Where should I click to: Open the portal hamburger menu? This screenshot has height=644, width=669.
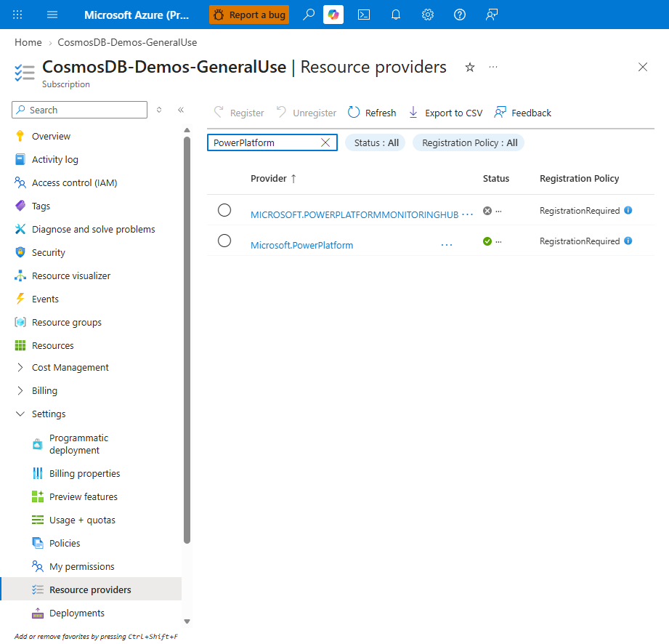52,15
